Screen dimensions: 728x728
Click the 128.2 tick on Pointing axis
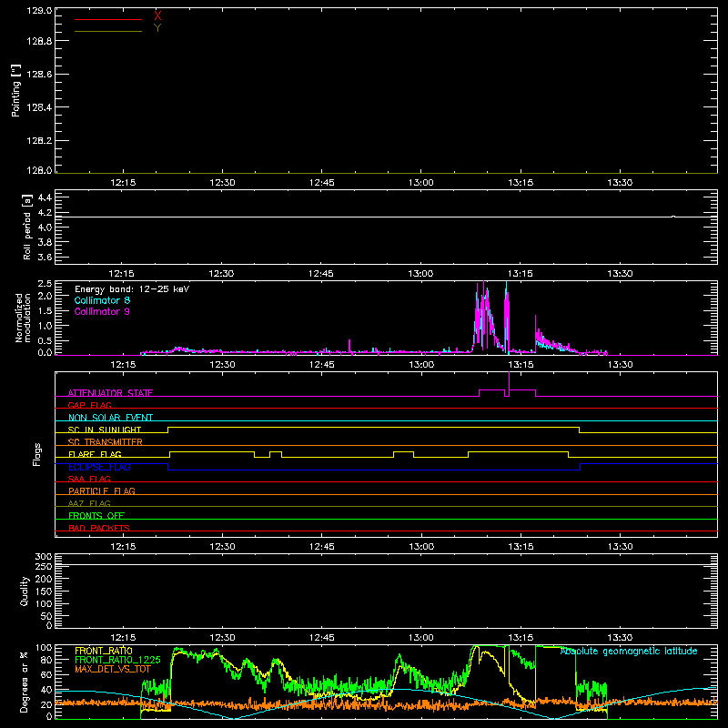tap(39, 141)
